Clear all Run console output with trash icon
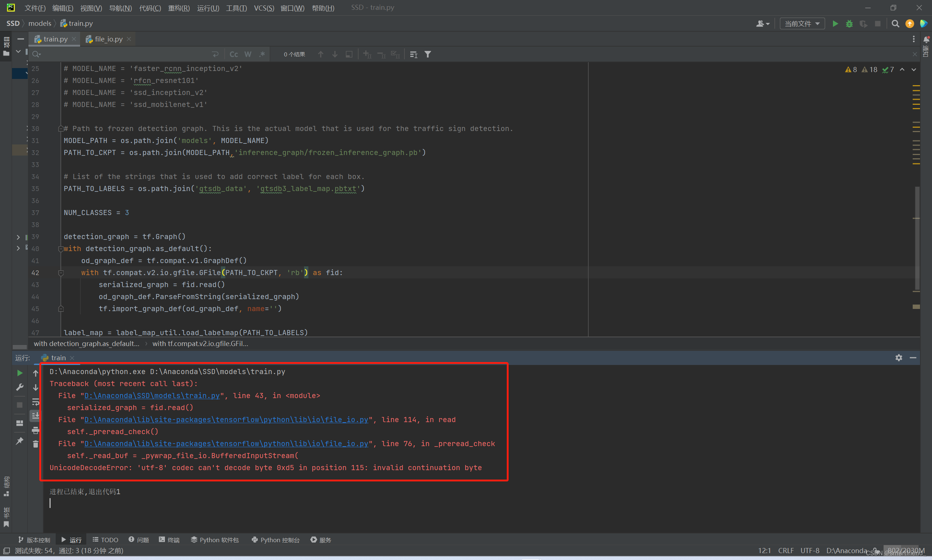Image resolution: width=932 pixels, height=560 pixels. pos(35,444)
